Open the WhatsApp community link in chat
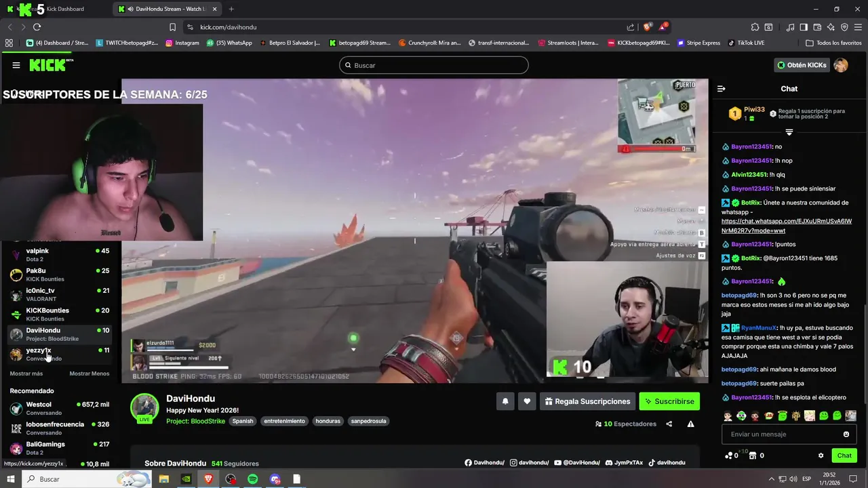Image resolution: width=868 pixels, height=488 pixels. [787, 226]
